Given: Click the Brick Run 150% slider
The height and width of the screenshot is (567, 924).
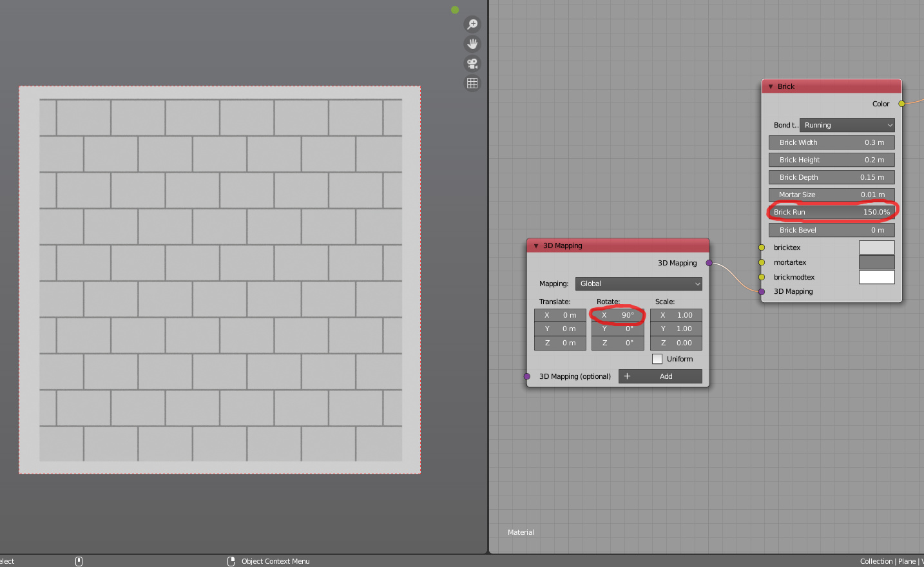Looking at the screenshot, I should [x=831, y=212].
